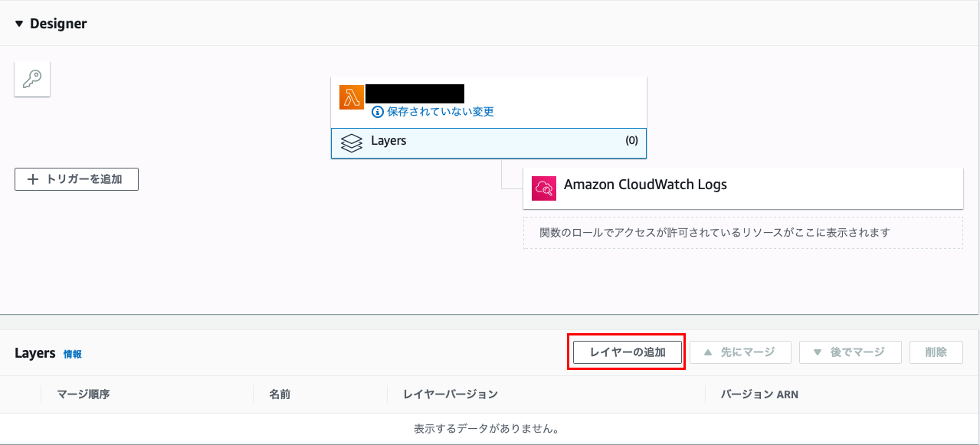
Task: Click the Amazon CloudWatch Logs resource card
Action: click(x=742, y=188)
